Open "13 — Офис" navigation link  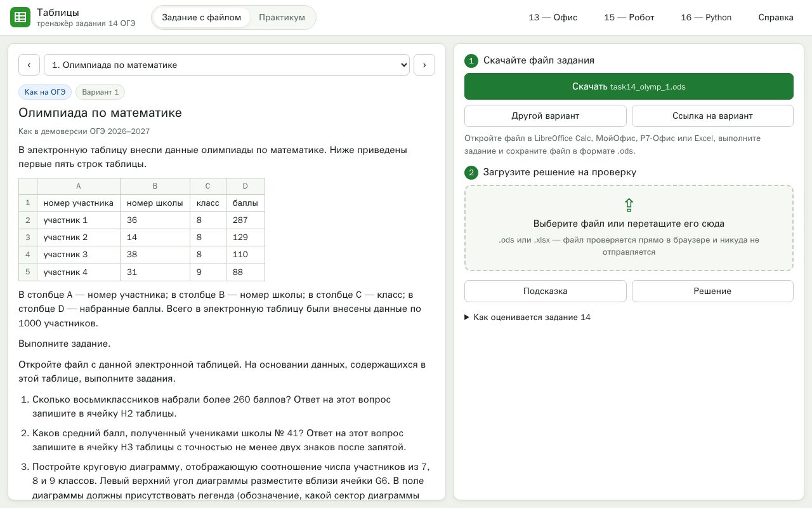tap(553, 17)
